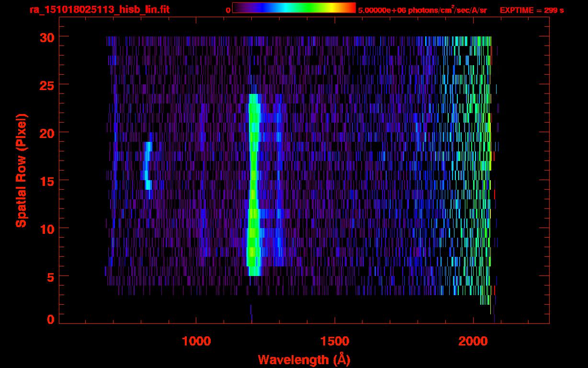Click the colorbar minimum value 0 label
Viewport: 588px width, 368px height.
[228, 10]
